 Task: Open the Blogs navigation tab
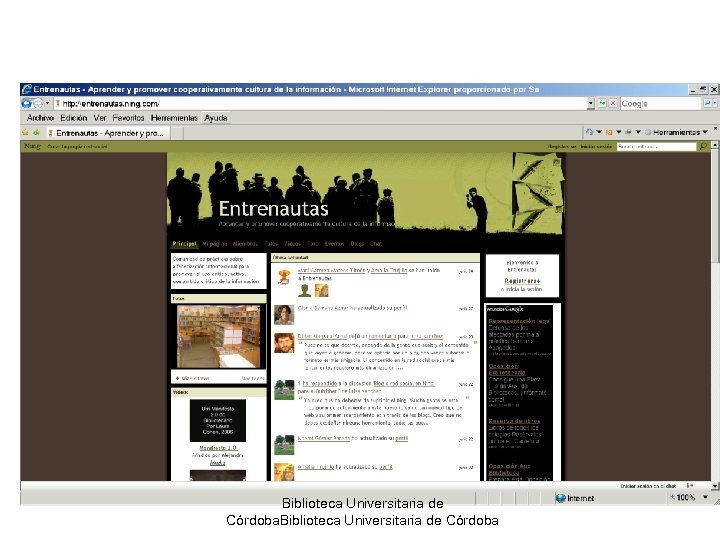pos(357,244)
